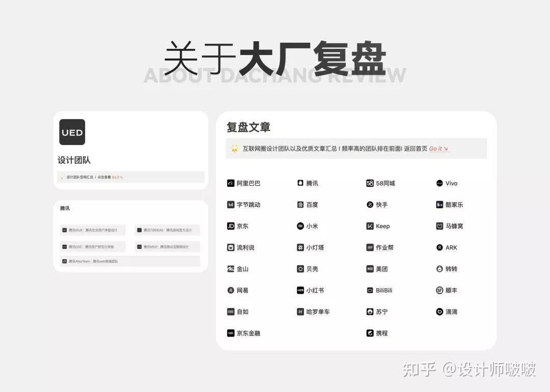Viewport: 550px width, 392px height.
Task: Open the 京东金融 article page
Action: (244, 333)
